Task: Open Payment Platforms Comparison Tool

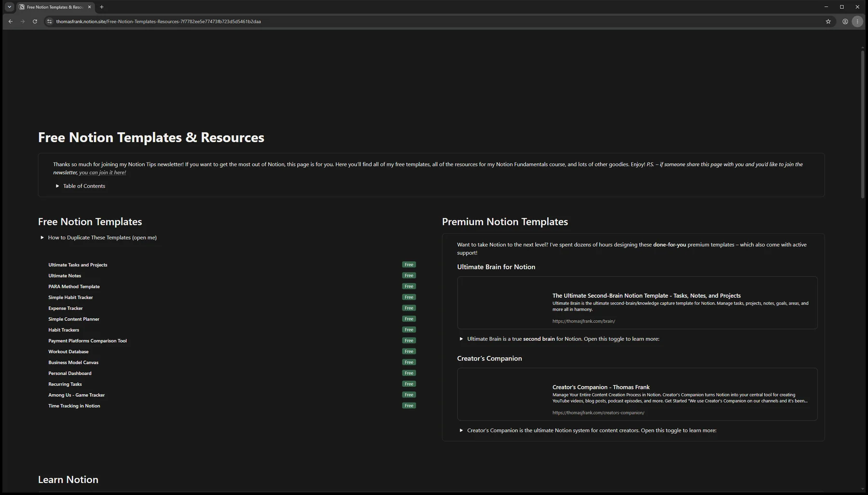Action: (x=87, y=341)
